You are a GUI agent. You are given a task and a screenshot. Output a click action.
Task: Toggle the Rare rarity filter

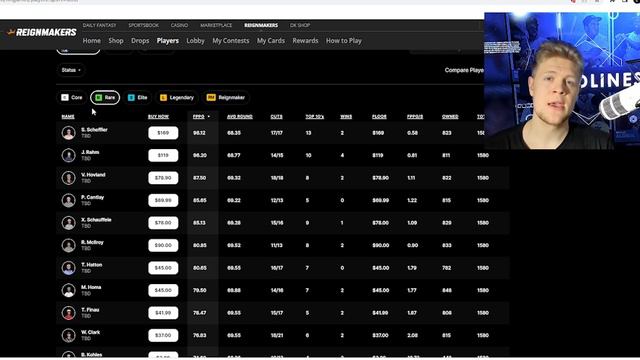(105, 98)
